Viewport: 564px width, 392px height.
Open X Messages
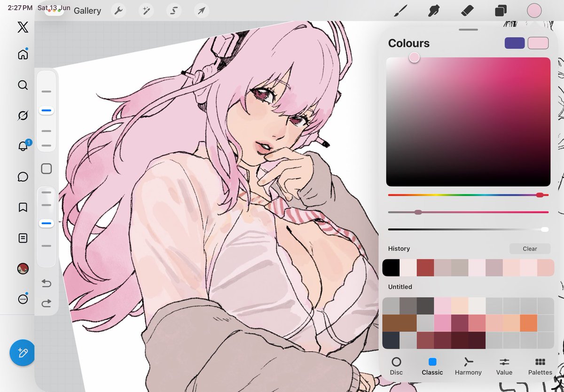pos(23,177)
